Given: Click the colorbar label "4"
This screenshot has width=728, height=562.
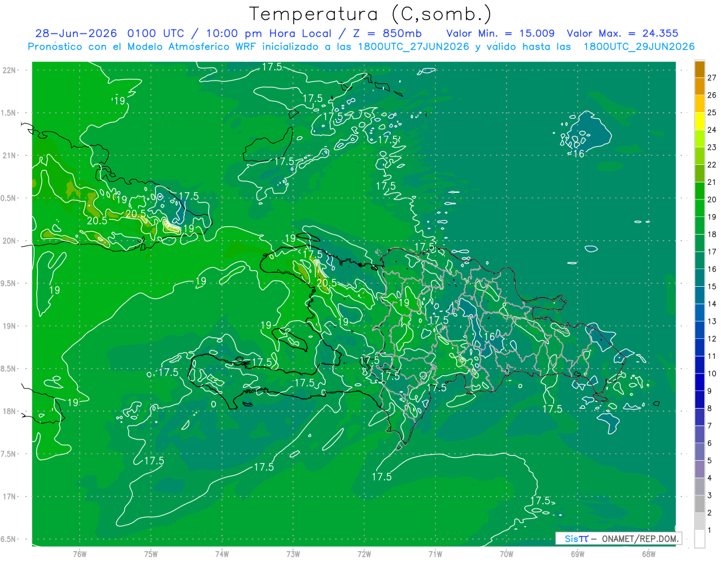Looking at the screenshot, I should click(x=710, y=478).
